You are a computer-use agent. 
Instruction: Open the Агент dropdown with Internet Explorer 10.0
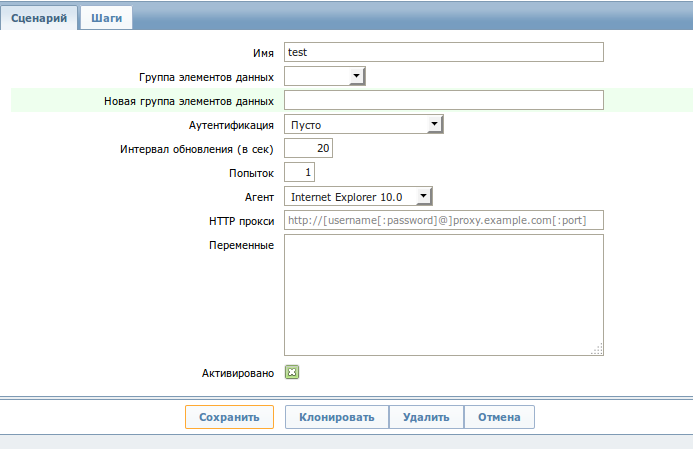[x=358, y=197]
